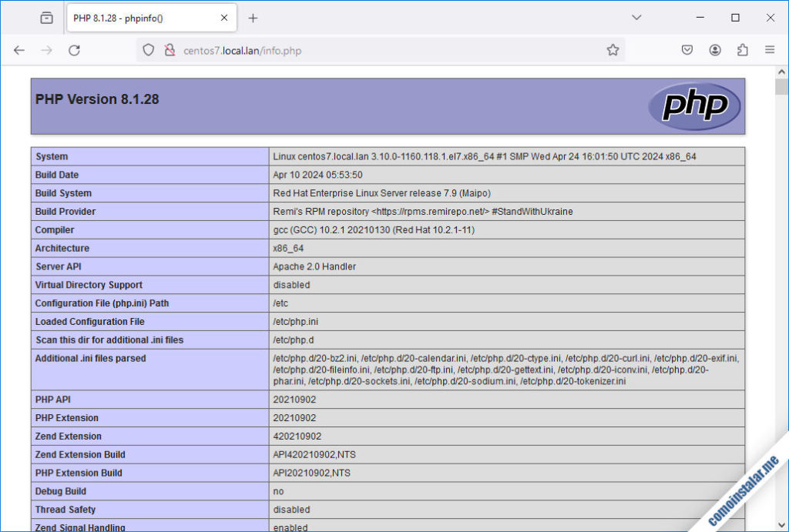Open the Firefox account icon
This screenshot has width=789, height=532.
(714, 49)
